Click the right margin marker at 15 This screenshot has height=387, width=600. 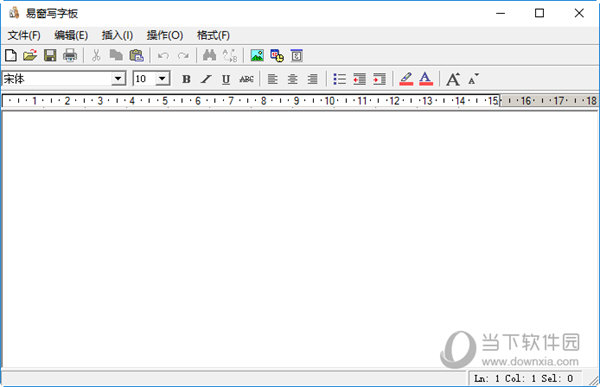point(499,101)
